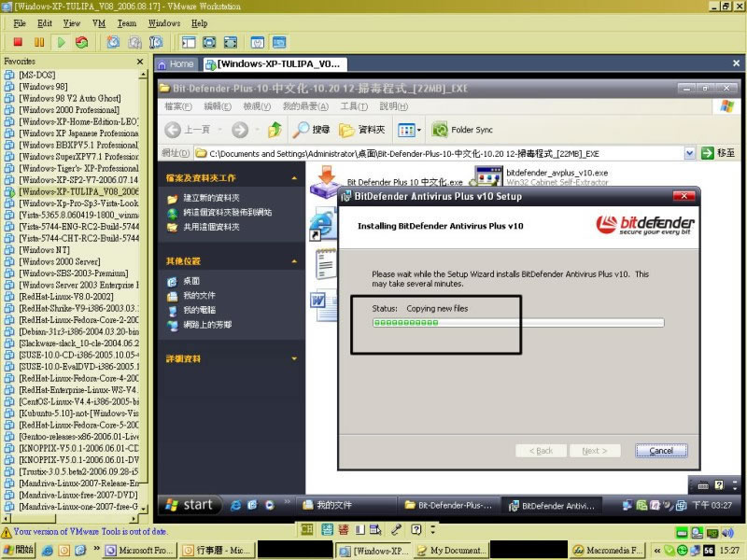The width and height of the screenshot is (747, 560).
Task: Click the console view toolbar icon
Action: tap(279, 42)
